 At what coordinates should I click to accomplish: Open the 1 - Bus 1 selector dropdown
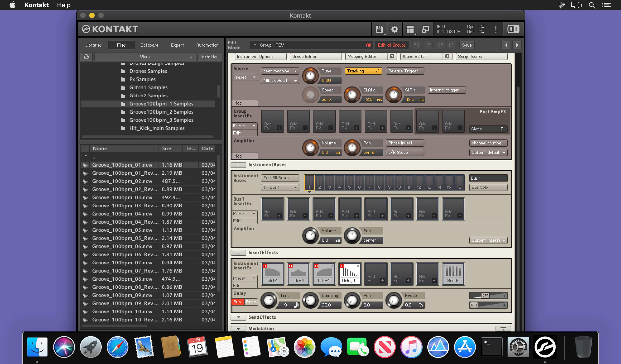click(x=280, y=187)
